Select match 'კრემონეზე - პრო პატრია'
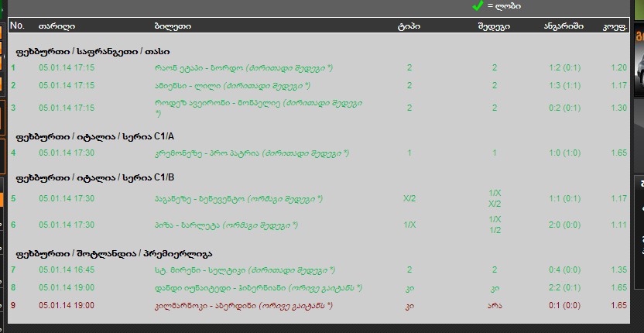This screenshot has width=644, height=333. tap(207, 153)
